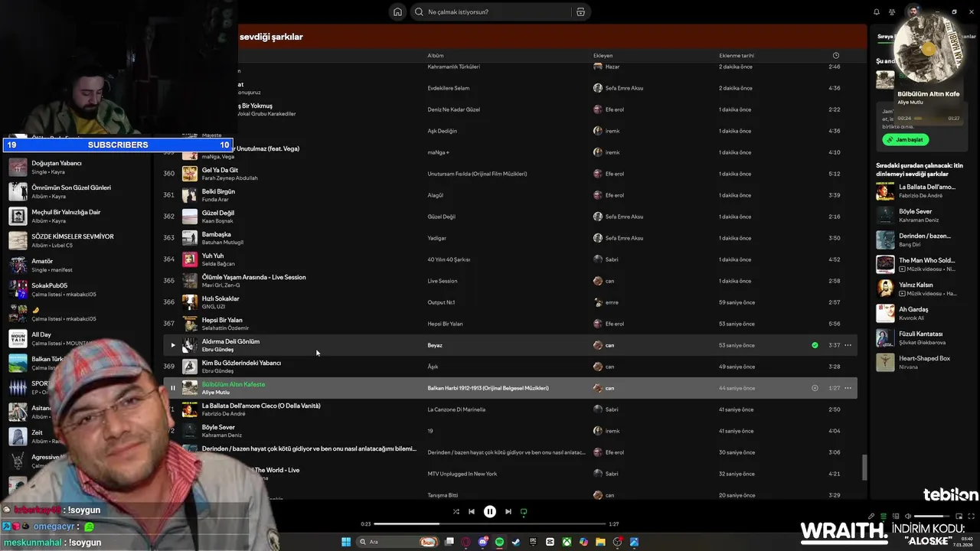
Task: Open Discord from the taskbar
Action: [x=483, y=542]
